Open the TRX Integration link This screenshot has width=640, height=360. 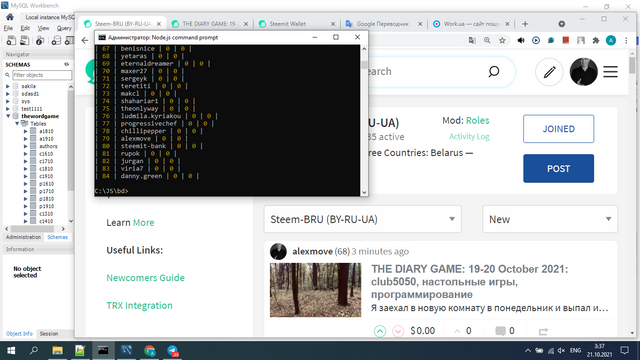(x=139, y=305)
